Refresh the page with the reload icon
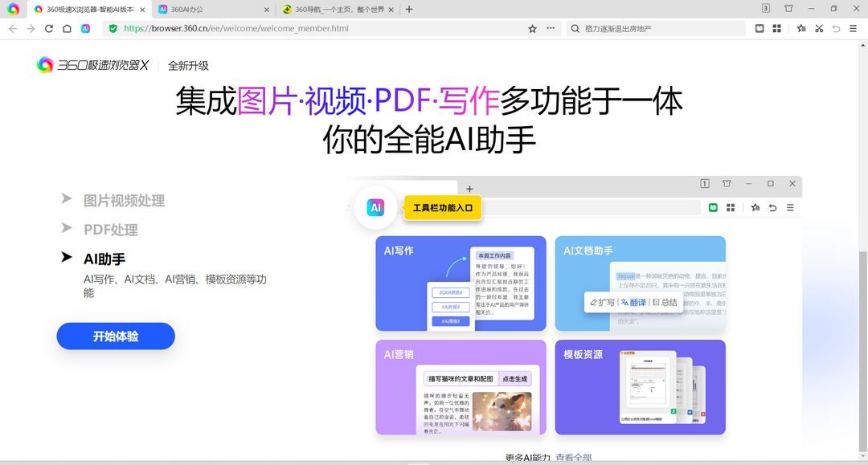Screen dimensions: 868x465 48,28
